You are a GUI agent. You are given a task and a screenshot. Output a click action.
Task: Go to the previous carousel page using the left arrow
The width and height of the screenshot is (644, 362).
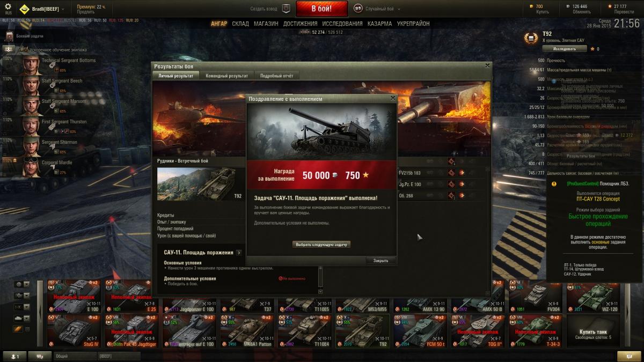pyautogui.click(x=40, y=314)
